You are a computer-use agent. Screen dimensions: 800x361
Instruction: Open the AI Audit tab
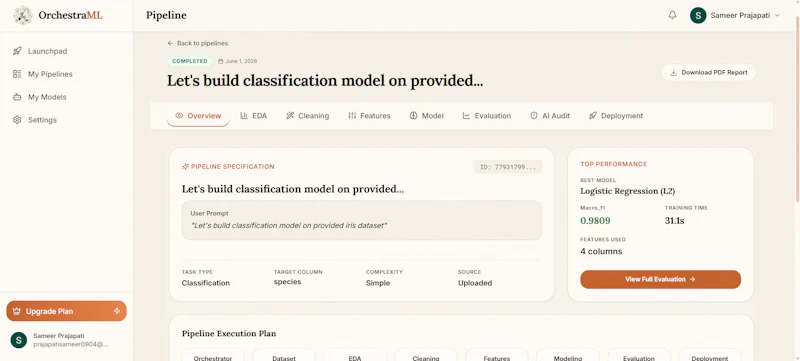(550, 116)
